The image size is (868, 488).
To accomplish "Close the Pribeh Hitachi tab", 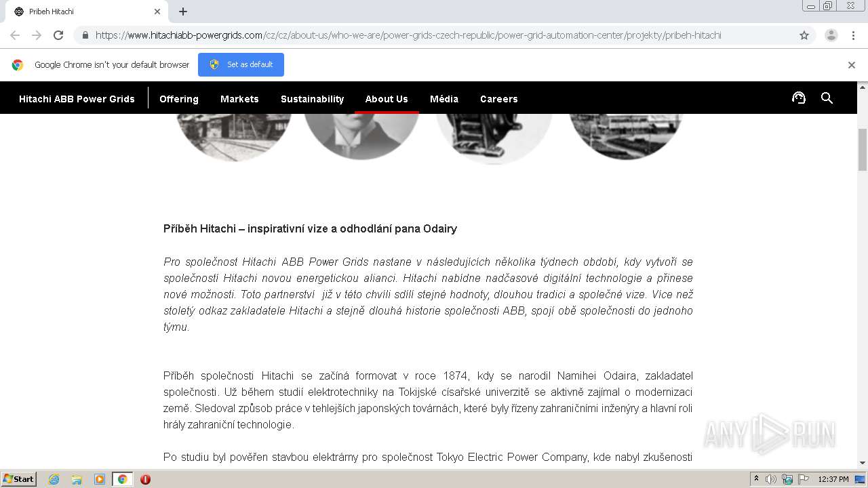I will [157, 12].
